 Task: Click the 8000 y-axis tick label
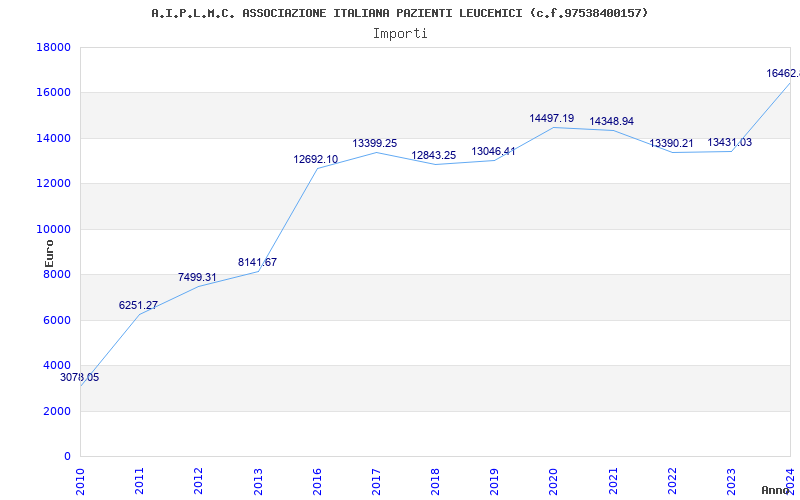pos(56,274)
